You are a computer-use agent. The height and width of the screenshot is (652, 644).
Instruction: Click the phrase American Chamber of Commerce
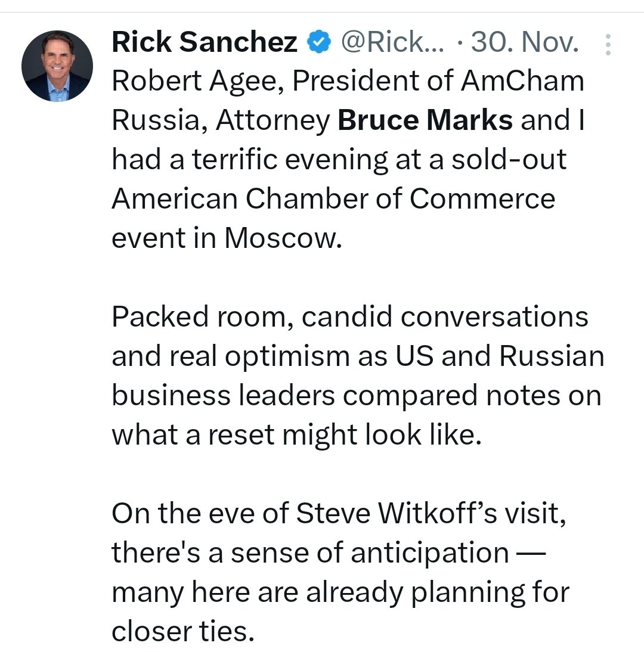[x=333, y=199]
